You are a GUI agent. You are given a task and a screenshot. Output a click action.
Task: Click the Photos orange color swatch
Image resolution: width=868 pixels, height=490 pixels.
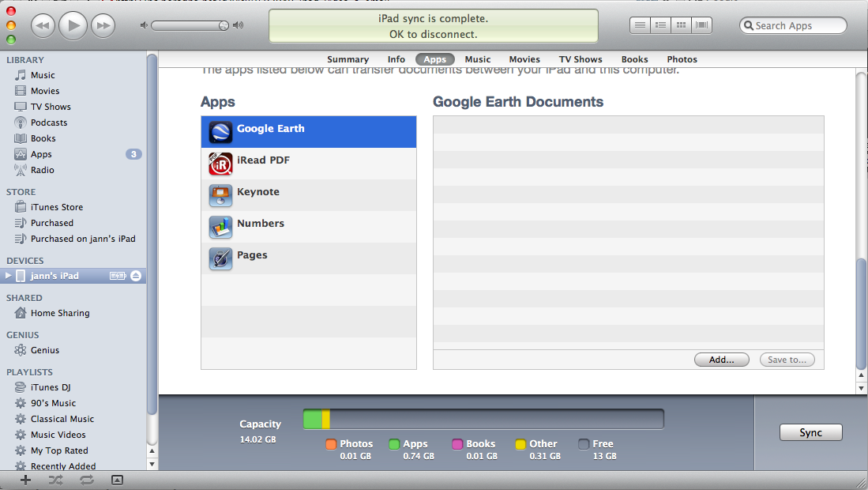331,444
